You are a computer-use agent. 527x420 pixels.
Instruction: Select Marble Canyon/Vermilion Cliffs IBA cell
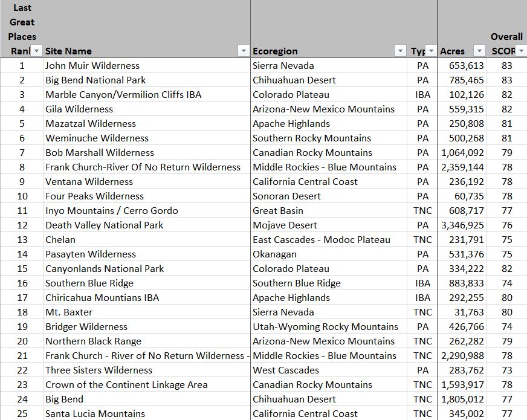tap(146, 94)
